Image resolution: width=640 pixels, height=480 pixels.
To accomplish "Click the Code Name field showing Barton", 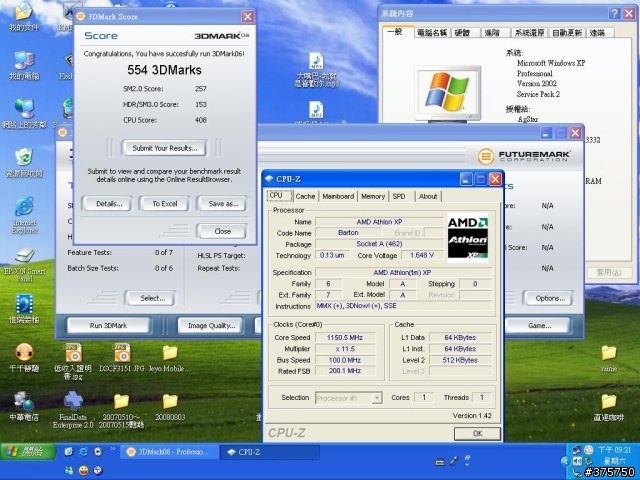I will pyautogui.click(x=348, y=233).
